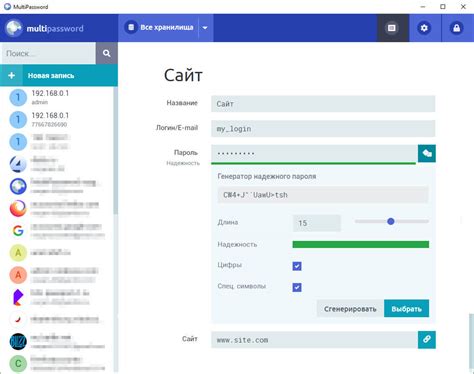Click the search magnifier icon
Screen dimensions: 474x374
pos(107,53)
